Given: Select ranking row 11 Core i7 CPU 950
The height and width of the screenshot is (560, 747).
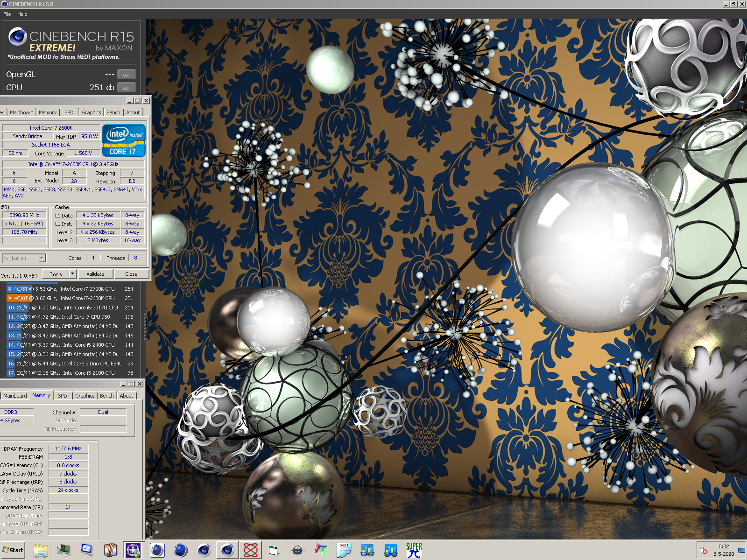Looking at the screenshot, I should point(71,317).
